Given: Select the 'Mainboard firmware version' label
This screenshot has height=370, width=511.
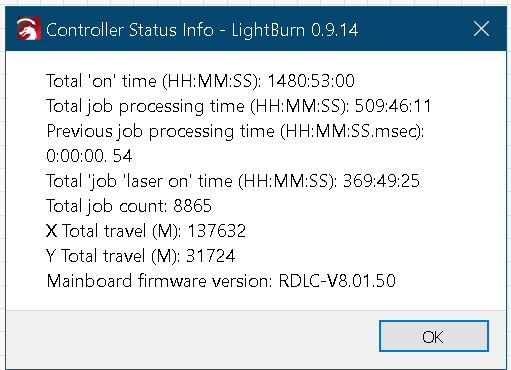Looking at the screenshot, I should 160,281.
